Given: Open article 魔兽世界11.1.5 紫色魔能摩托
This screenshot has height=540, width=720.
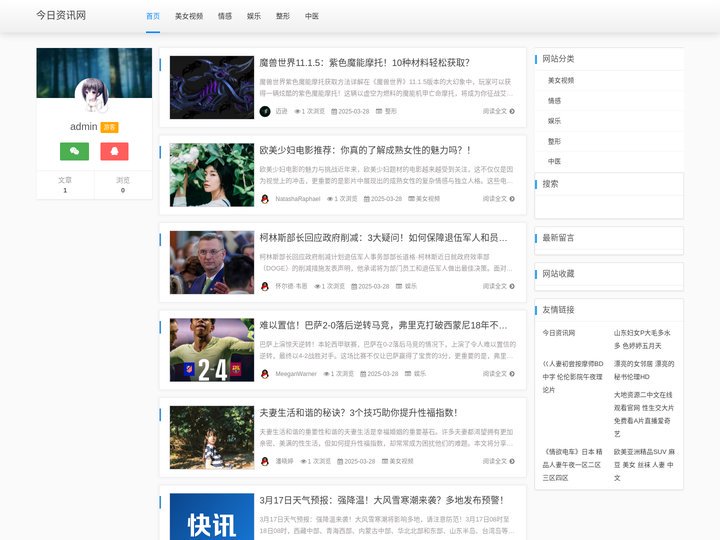Looking at the screenshot, I should tap(364, 62).
